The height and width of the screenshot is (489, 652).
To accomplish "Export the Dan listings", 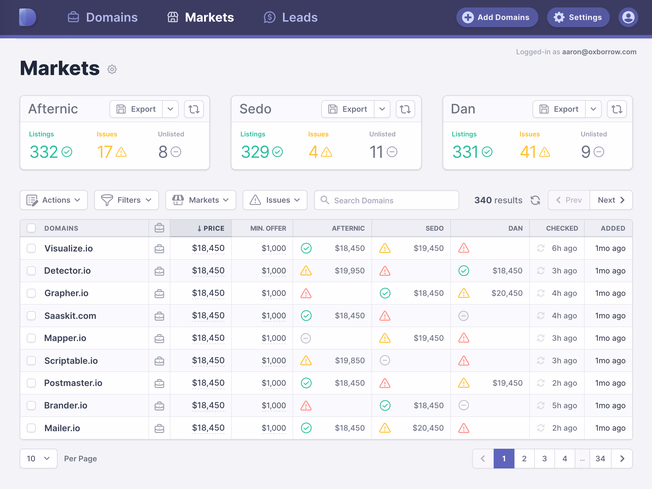I will [559, 109].
